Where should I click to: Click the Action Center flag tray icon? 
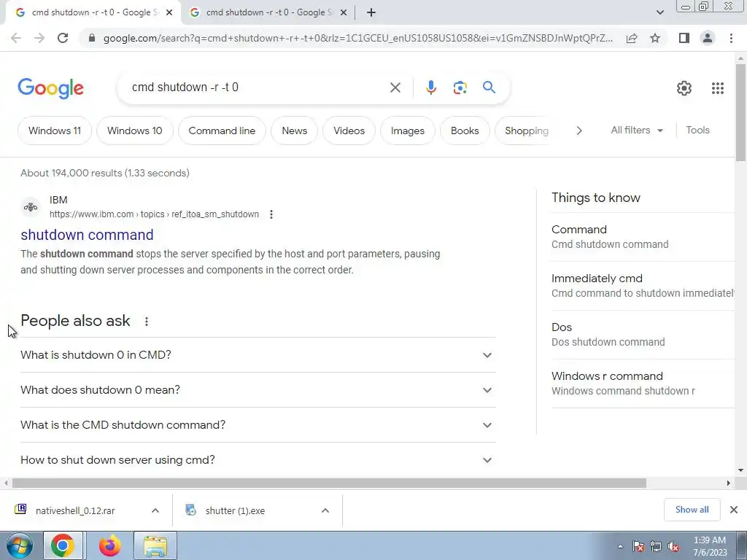638,547
